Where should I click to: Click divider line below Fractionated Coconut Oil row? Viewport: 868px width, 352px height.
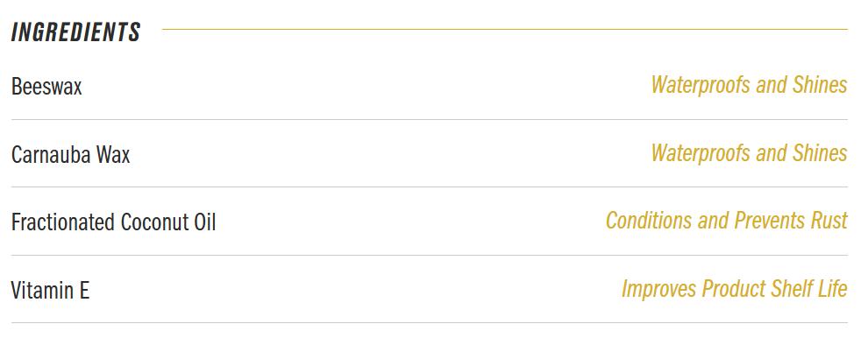[x=430, y=256]
